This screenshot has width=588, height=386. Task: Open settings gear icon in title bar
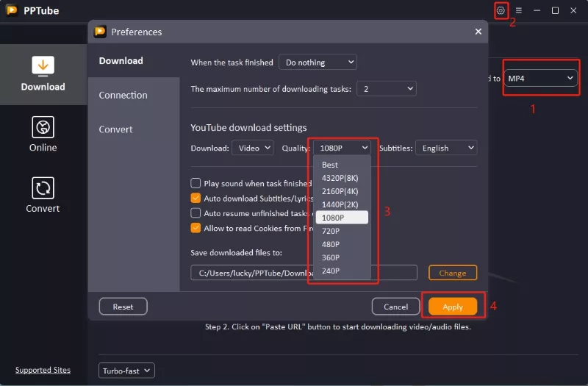click(501, 10)
